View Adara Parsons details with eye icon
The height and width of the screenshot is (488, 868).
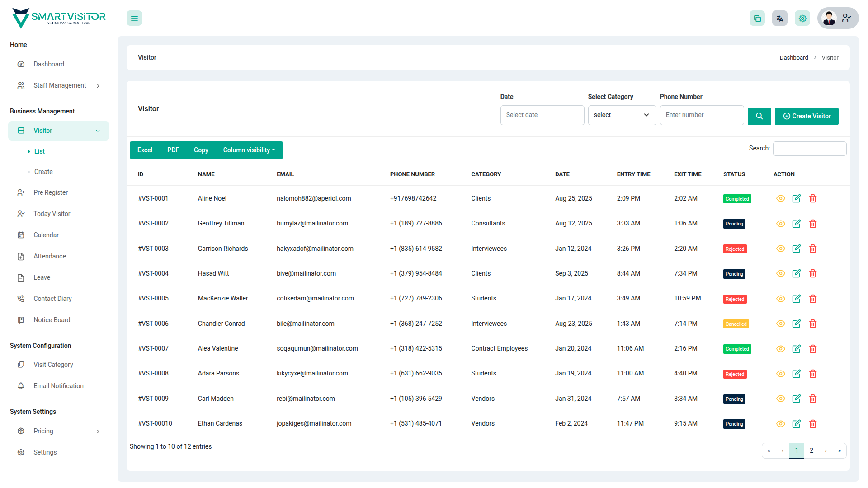point(780,374)
